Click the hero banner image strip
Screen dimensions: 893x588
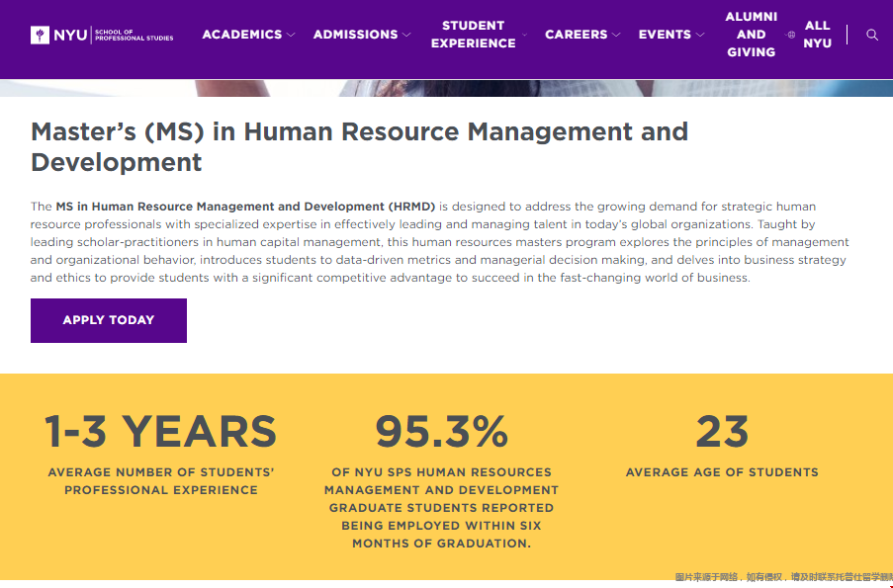point(447,88)
